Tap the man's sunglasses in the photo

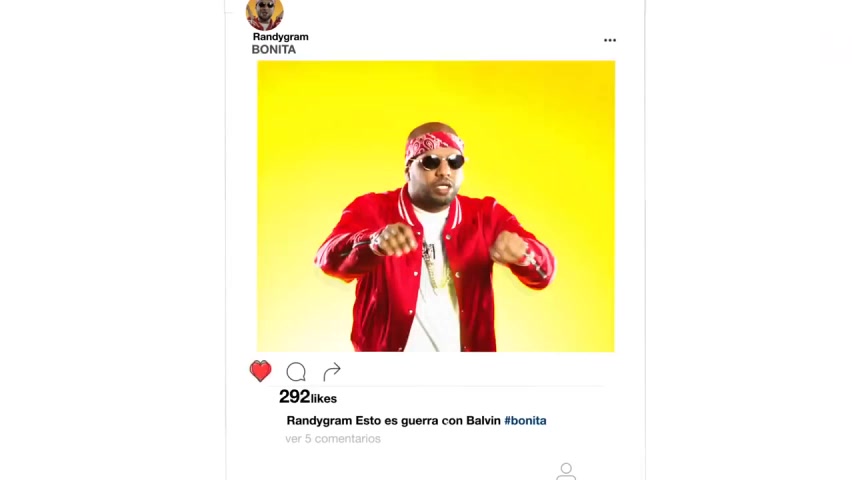coord(439,161)
